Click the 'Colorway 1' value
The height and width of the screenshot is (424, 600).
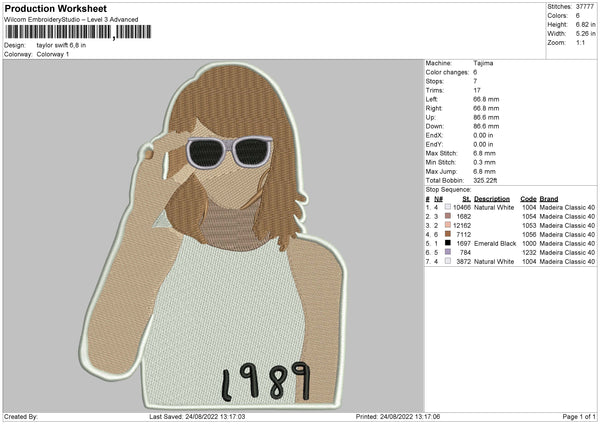[x=53, y=54]
